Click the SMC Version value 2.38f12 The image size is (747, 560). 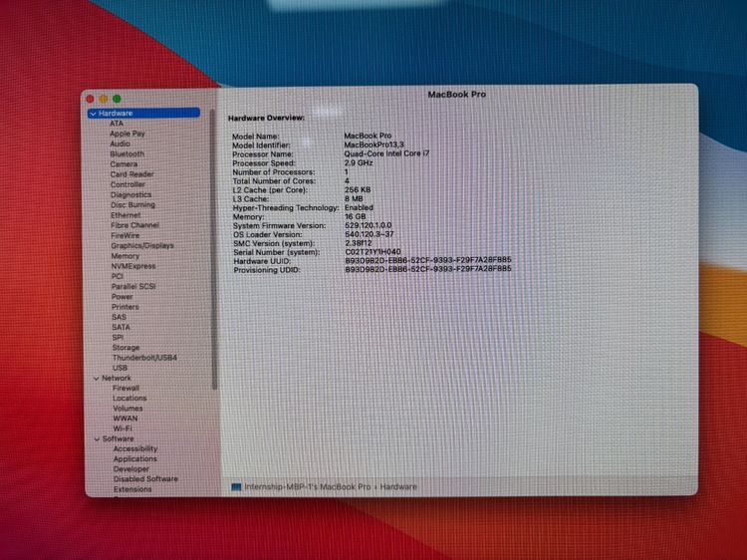point(359,243)
